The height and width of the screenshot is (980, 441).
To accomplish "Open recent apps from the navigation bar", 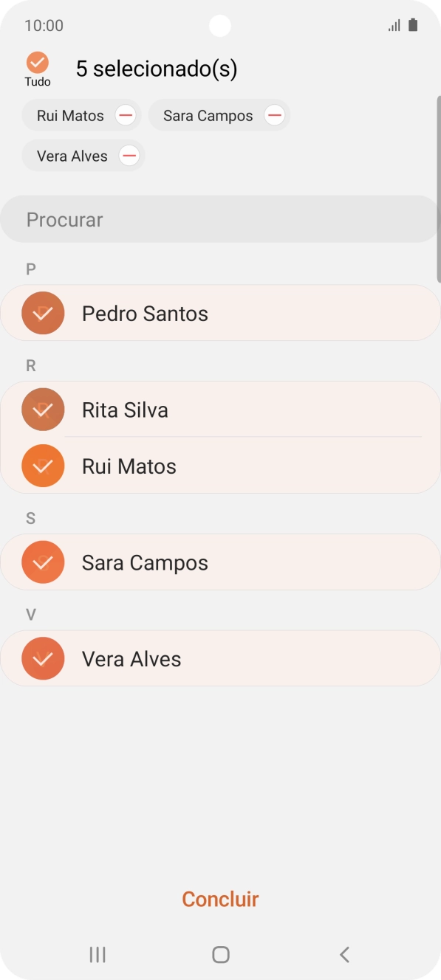I will [97, 954].
